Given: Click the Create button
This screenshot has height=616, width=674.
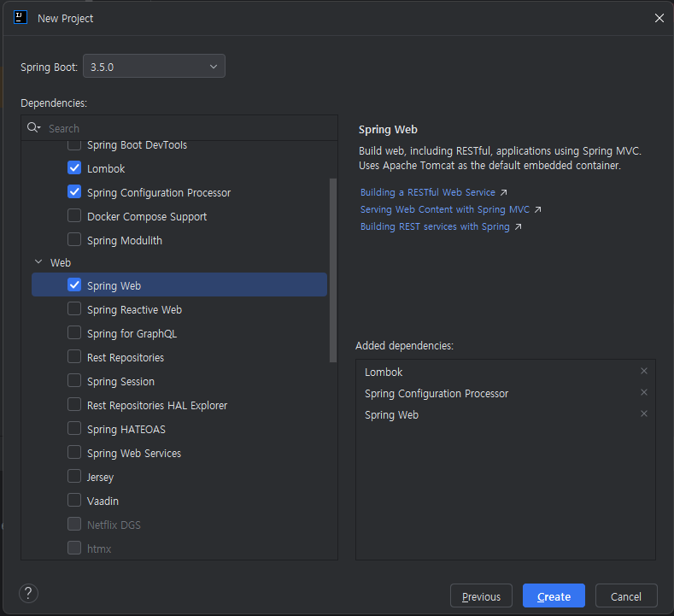Looking at the screenshot, I should pyautogui.click(x=554, y=595).
